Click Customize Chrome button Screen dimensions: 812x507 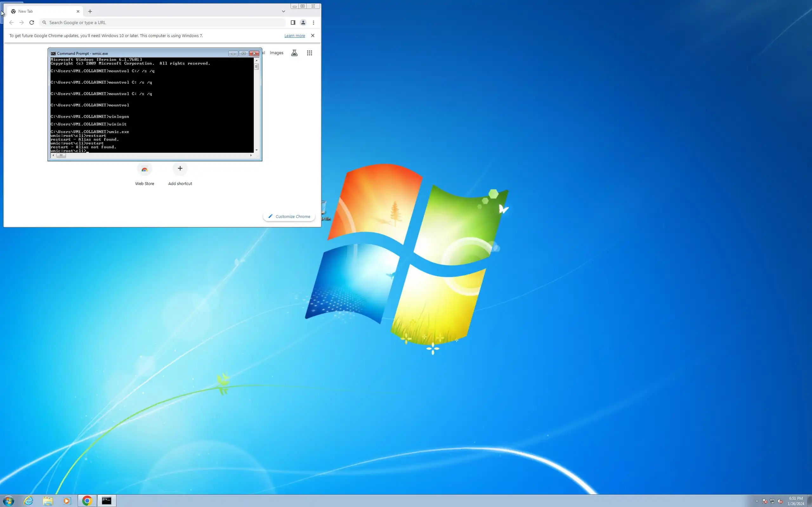coord(289,217)
